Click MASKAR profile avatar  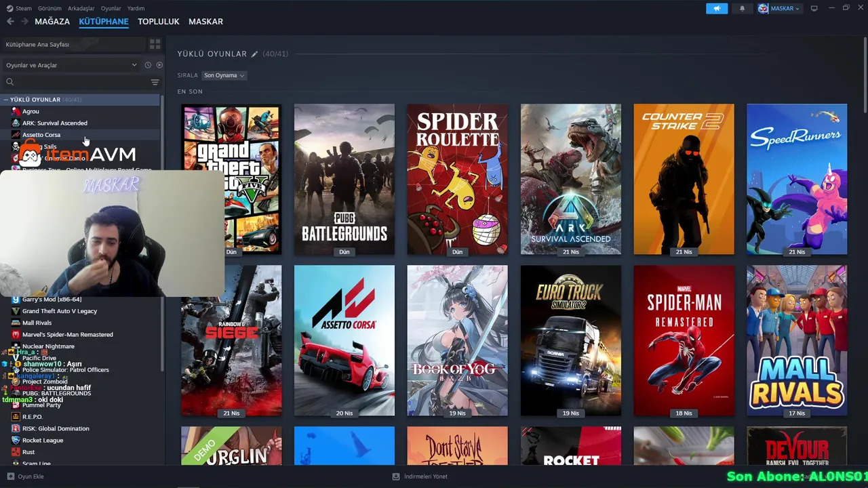click(x=763, y=8)
